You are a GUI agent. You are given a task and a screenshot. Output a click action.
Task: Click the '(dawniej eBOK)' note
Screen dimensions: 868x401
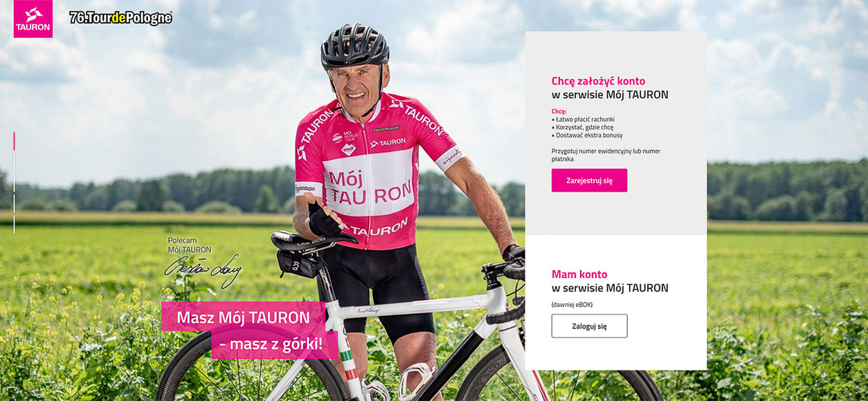572,304
